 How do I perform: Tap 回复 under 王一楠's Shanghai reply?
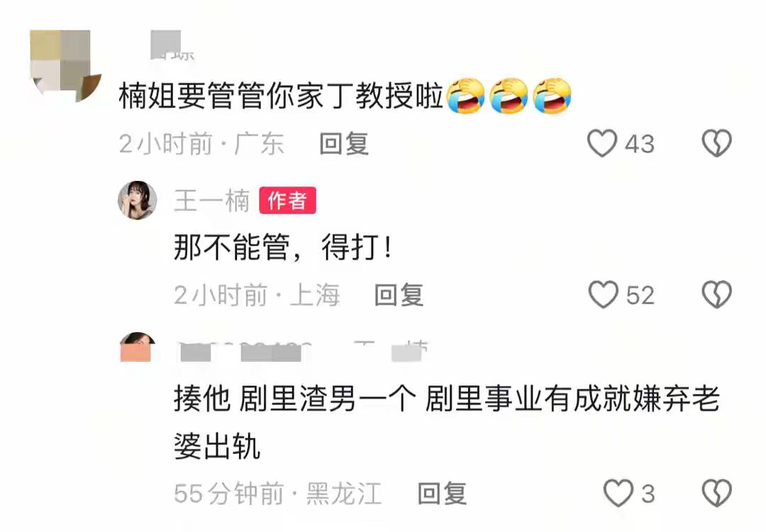pos(399,295)
